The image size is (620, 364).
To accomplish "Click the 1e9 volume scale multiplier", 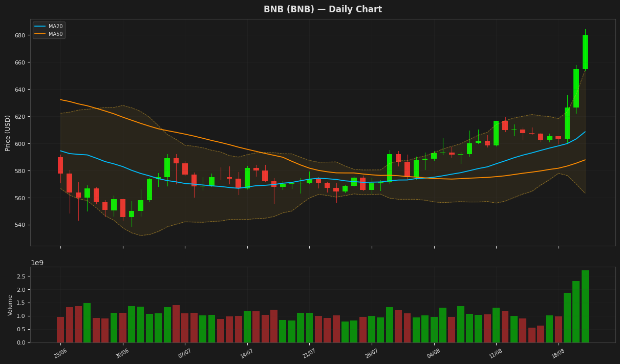I will coord(37,263).
